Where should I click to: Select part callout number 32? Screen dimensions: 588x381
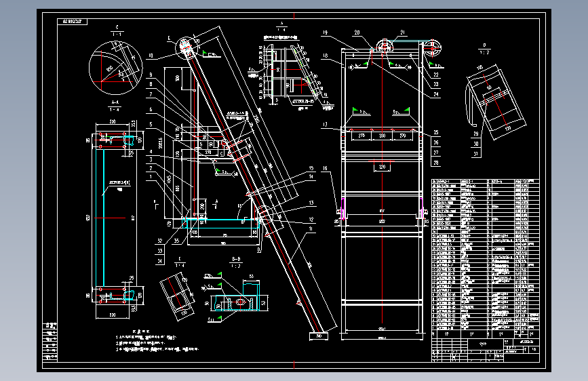[160, 241]
